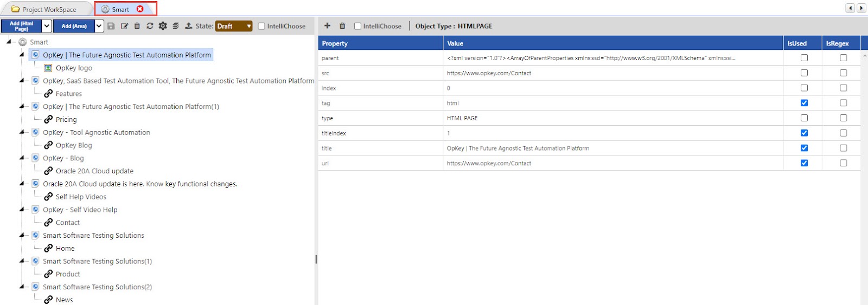Click the Edit pencil icon in the toolbar
This screenshot has height=305, width=868.
(x=124, y=26)
